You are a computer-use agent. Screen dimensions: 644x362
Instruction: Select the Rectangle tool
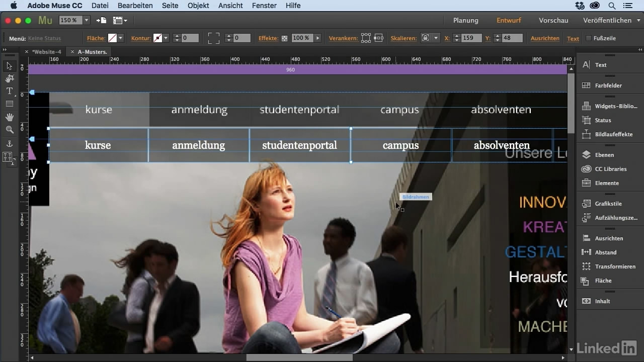click(9, 104)
